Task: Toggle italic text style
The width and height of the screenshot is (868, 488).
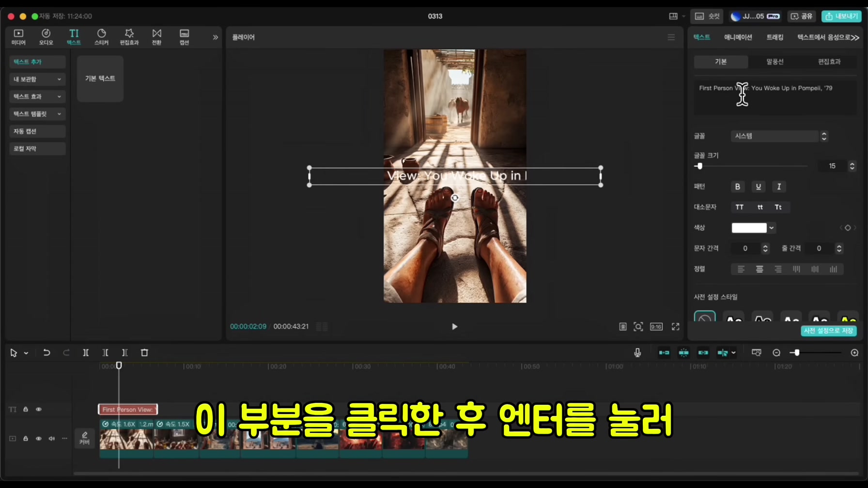Action: point(779,187)
